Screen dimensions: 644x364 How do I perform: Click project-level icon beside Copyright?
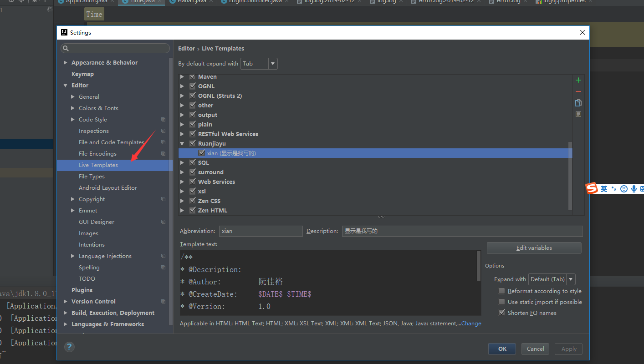[163, 199]
